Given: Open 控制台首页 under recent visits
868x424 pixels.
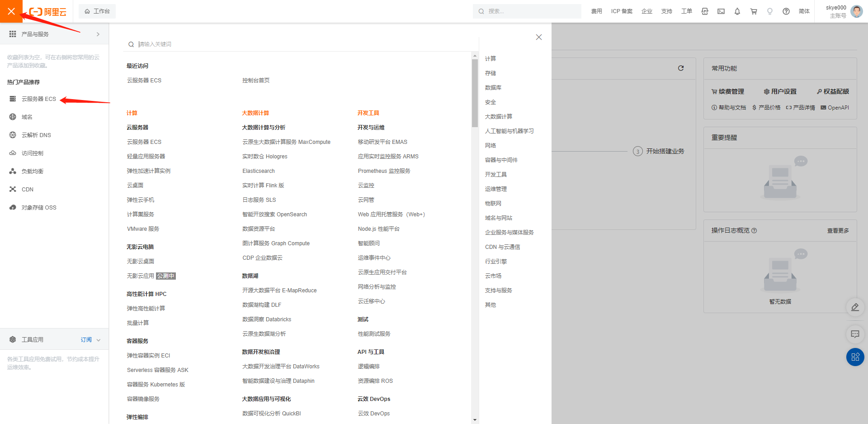Looking at the screenshot, I should pos(256,80).
